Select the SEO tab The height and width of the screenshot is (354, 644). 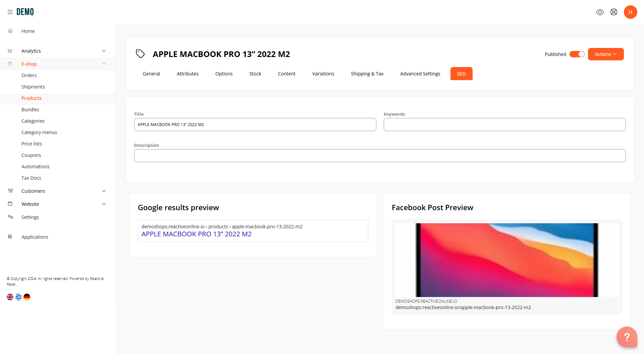[462, 74]
